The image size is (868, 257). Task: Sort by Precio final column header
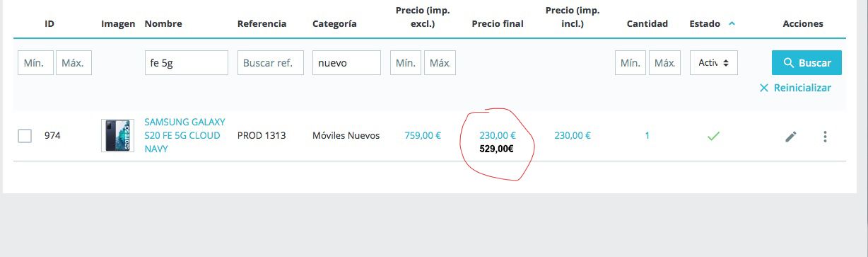(498, 23)
